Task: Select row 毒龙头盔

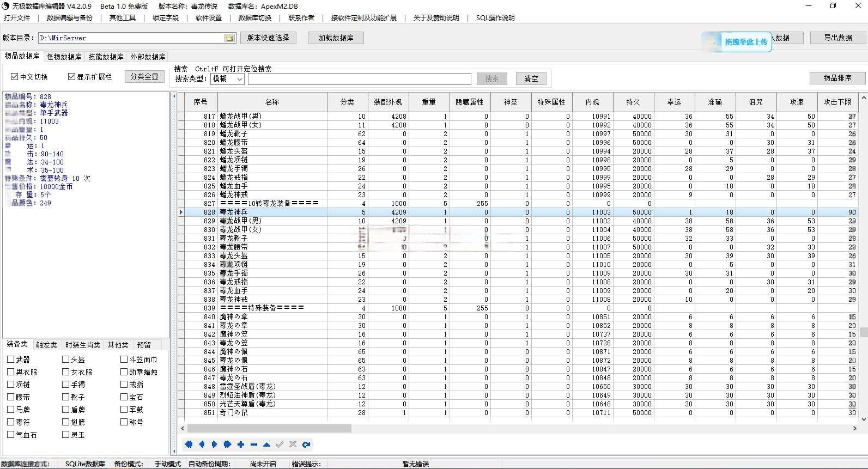Action: [x=519, y=255]
